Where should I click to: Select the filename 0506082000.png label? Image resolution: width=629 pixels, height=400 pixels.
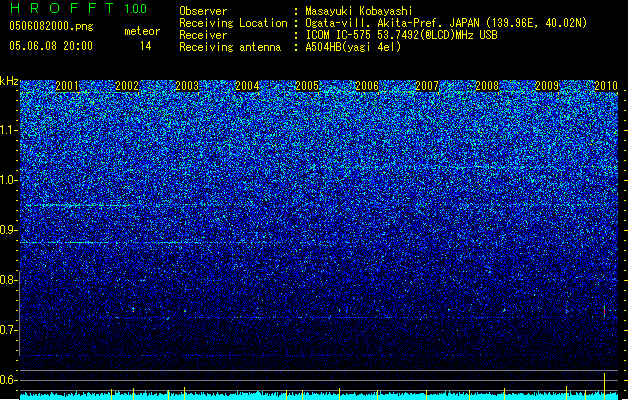tap(51, 26)
